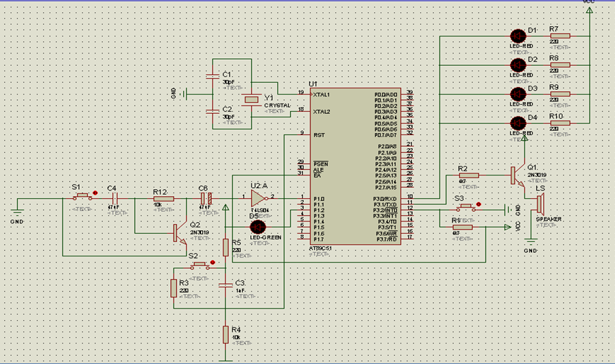Viewport: 615px width, 364px height.
Task: Click the ALE pin label on U1
Action: tap(319, 170)
